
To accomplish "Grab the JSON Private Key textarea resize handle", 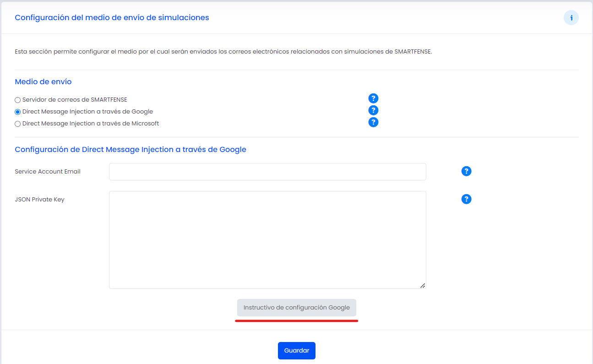I will pyautogui.click(x=423, y=285).
